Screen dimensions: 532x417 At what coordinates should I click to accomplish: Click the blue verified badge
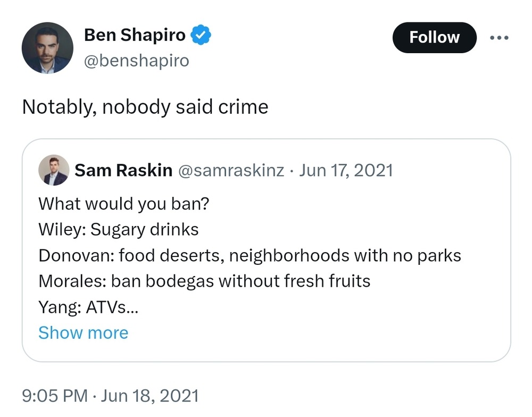click(x=202, y=36)
